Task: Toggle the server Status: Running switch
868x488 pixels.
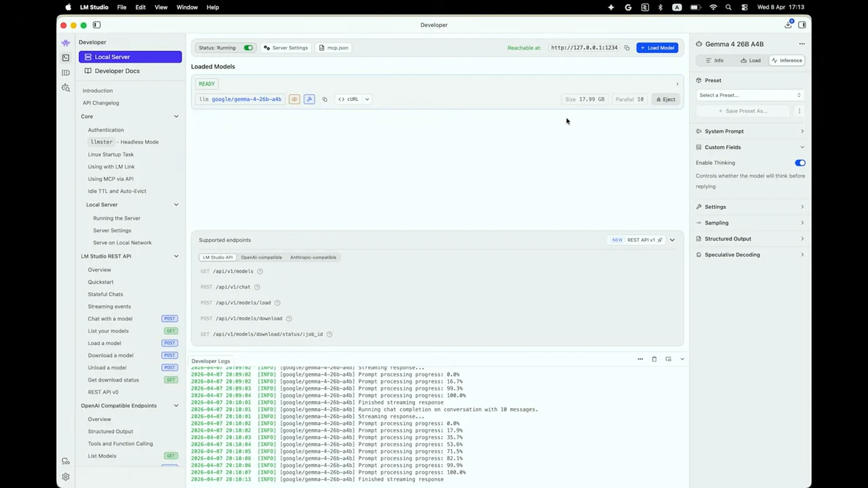Action: 248,48
